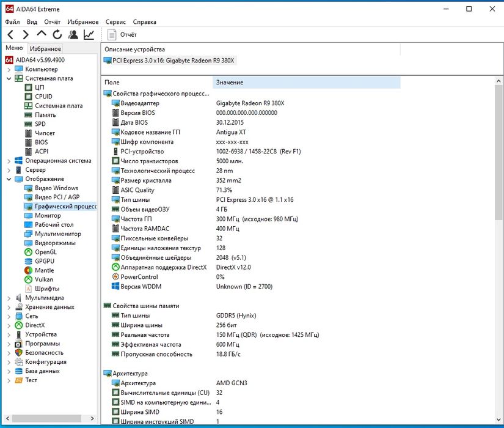Expand the Конфигурация tree node
The height and width of the screenshot is (428, 504).
coord(9,362)
